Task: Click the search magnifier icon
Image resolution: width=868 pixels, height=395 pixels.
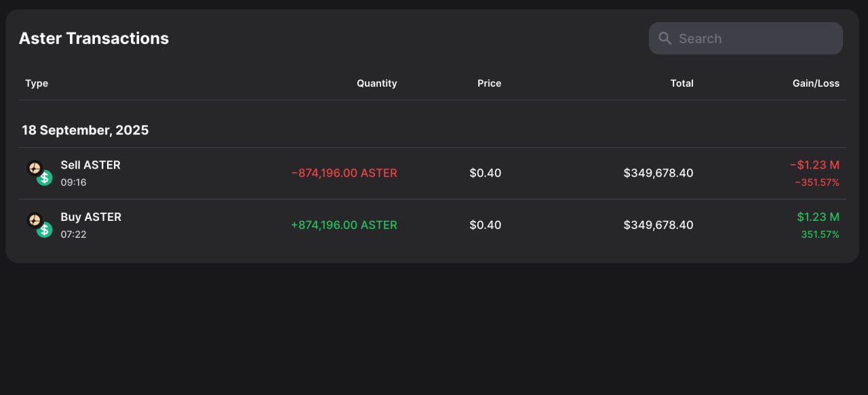Action: [x=665, y=39]
